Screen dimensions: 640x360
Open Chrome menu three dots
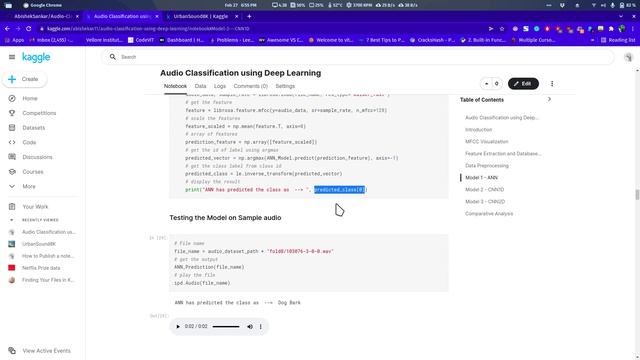(633, 29)
